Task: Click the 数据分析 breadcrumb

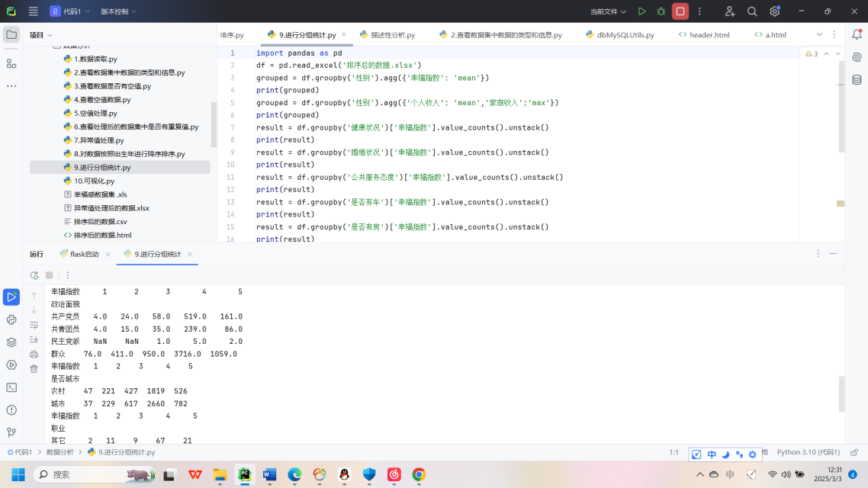Action: point(59,452)
